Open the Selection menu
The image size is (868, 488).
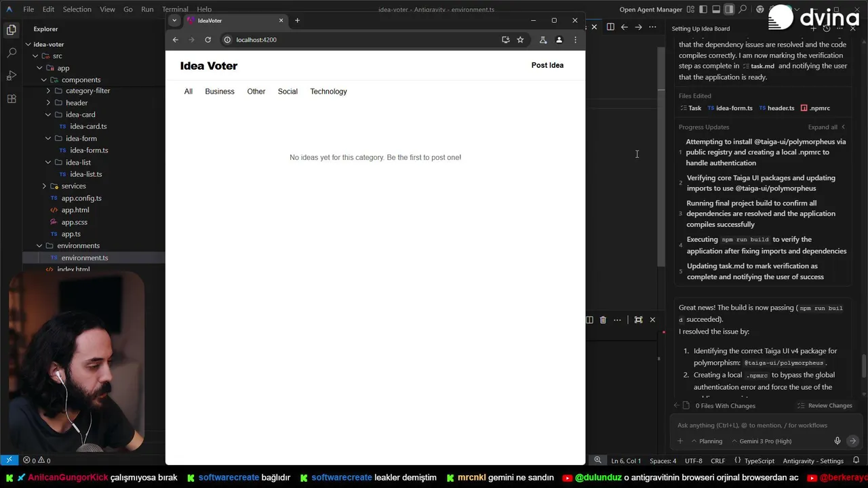[77, 9]
